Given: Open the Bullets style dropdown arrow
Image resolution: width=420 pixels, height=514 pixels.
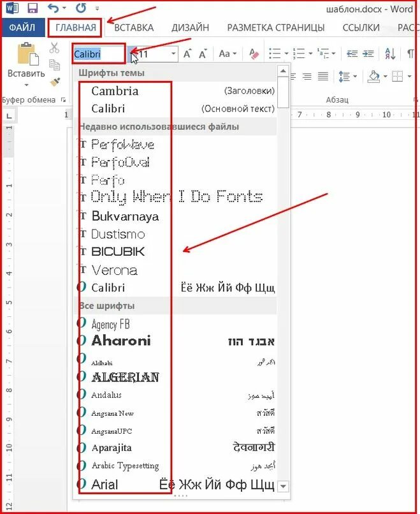Looking at the screenshot, I should 286,54.
